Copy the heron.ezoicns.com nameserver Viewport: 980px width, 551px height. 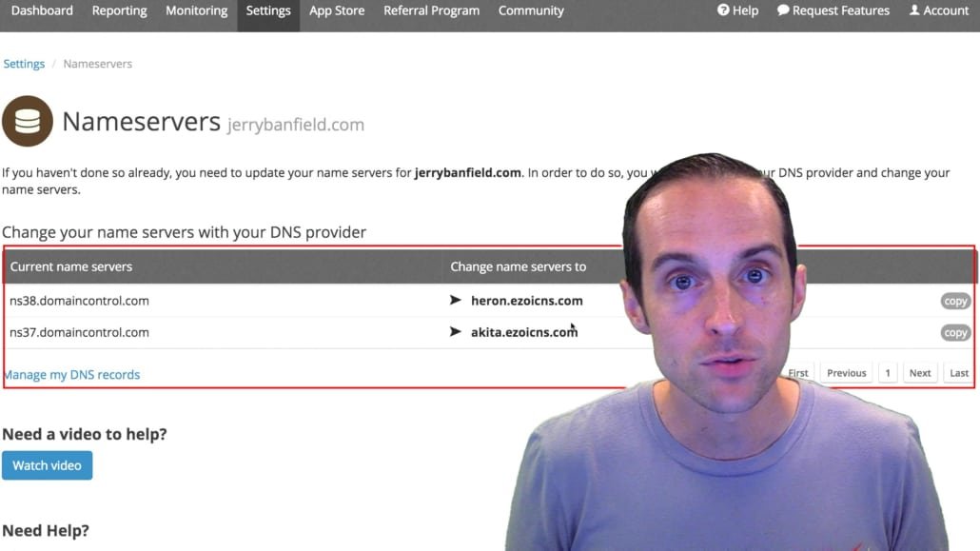coord(955,301)
